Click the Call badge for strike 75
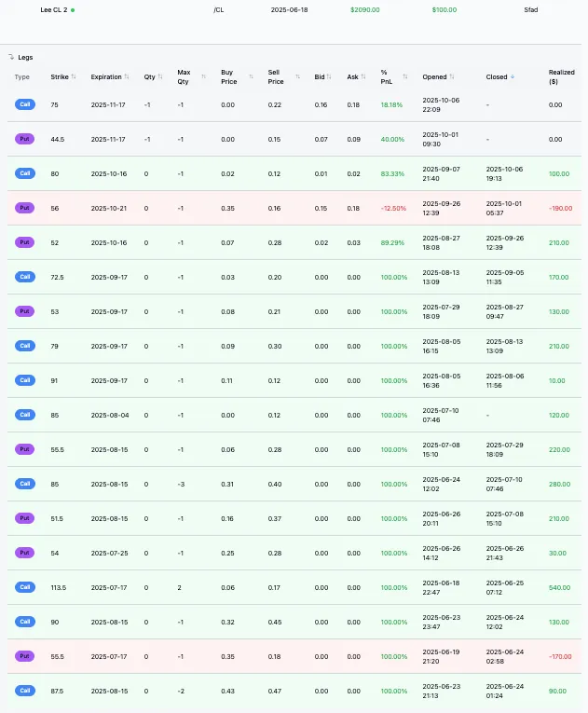The width and height of the screenshot is (588, 713). tap(24, 104)
